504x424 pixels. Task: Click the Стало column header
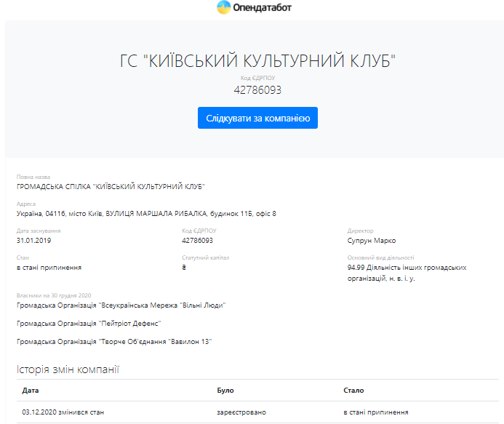[x=353, y=391]
